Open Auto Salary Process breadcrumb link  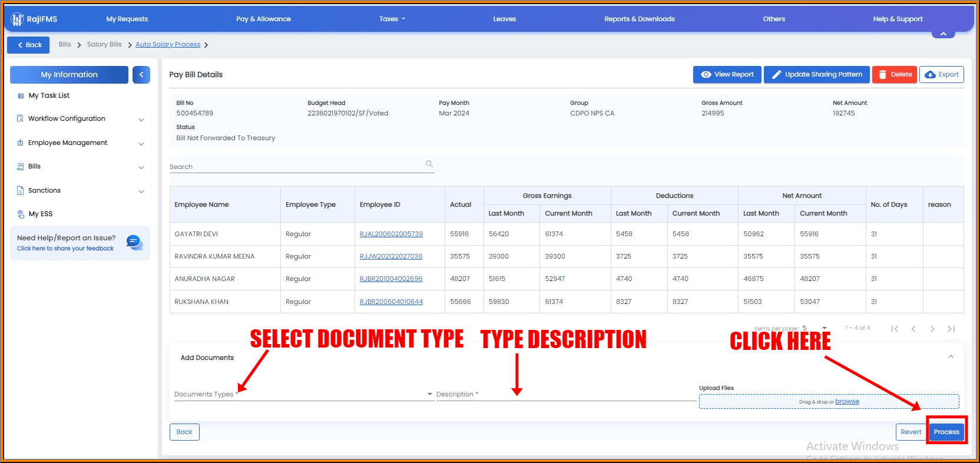168,44
